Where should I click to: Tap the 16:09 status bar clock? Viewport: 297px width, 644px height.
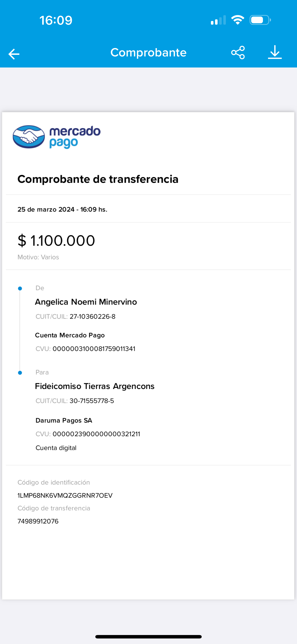56,20
